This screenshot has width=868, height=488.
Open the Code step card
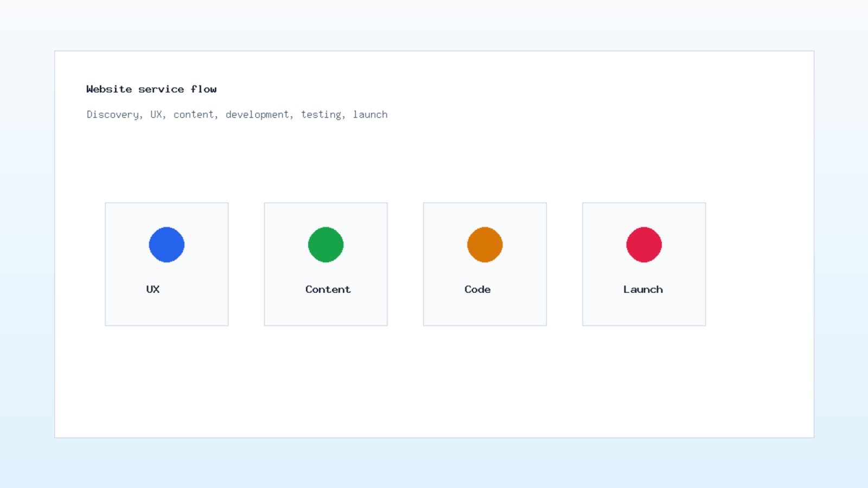click(x=485, y=264)
